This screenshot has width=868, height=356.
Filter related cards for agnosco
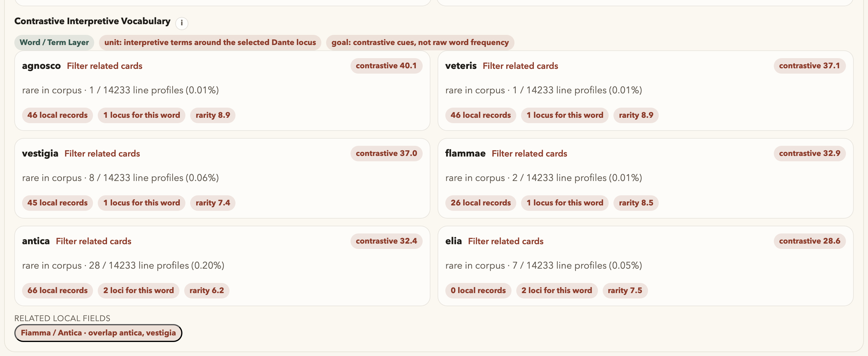[x=104, y=66]
